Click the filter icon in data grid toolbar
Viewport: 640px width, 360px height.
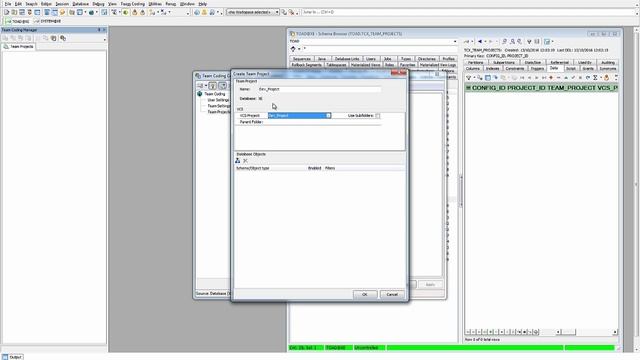pyautogui.click(x=469, y=78)
